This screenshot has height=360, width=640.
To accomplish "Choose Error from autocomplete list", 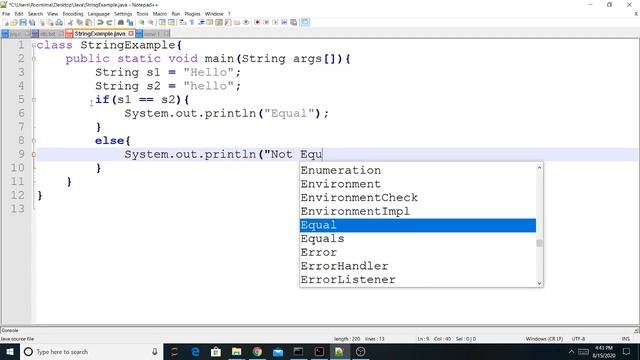I will point(418,252).
